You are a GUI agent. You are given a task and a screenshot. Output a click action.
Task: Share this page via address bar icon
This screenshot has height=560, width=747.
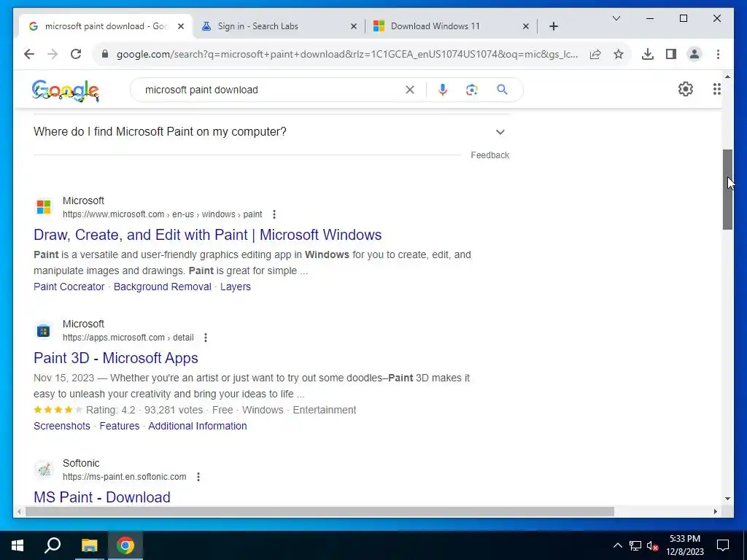(x=595, y=54)
